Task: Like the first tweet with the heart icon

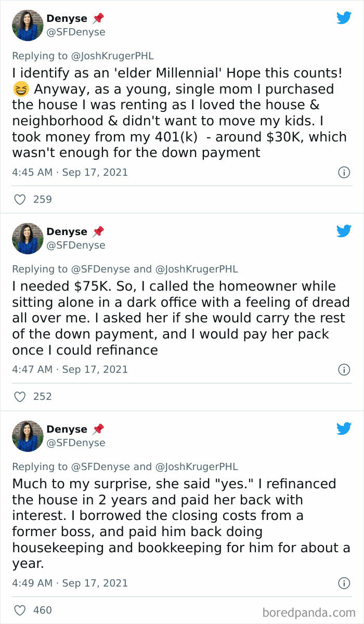Action: 20,199
